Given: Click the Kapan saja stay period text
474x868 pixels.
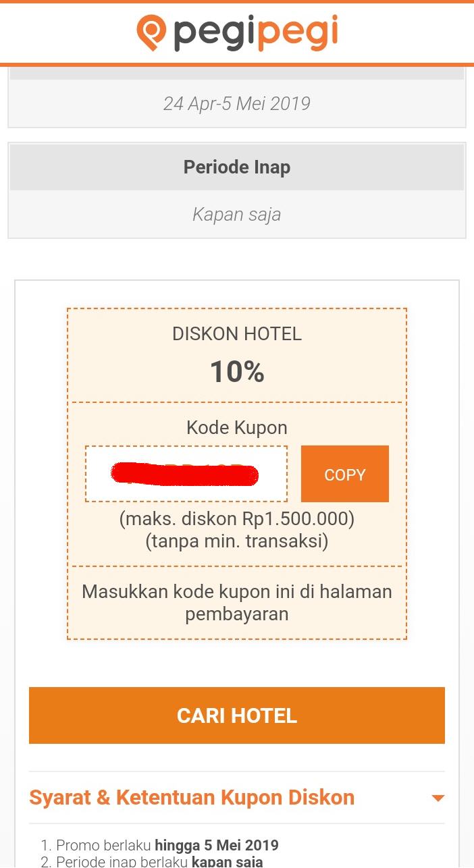Looking at the screenshot, I should tap(236, 215).
